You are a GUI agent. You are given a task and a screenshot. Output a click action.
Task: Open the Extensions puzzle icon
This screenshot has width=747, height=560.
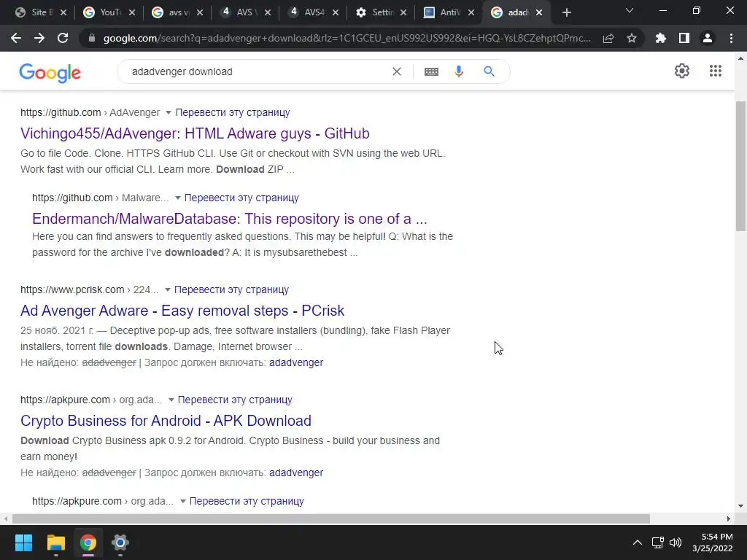tap(660, 38)
